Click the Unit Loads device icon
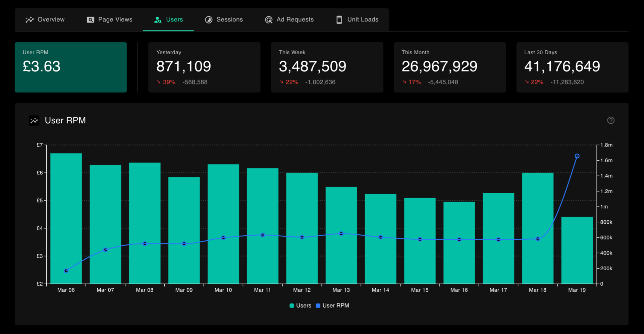 click(339, 20)
